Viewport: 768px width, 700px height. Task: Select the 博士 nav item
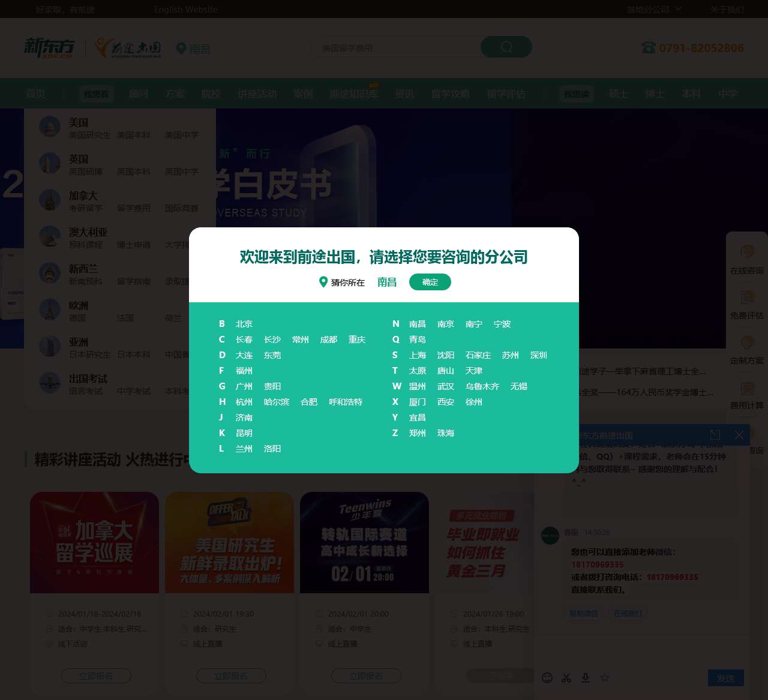point(655,94)
